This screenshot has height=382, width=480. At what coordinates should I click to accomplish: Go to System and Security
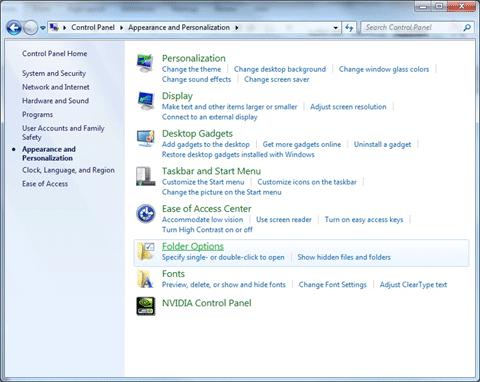pyautogui.click(x=54, y=73)
